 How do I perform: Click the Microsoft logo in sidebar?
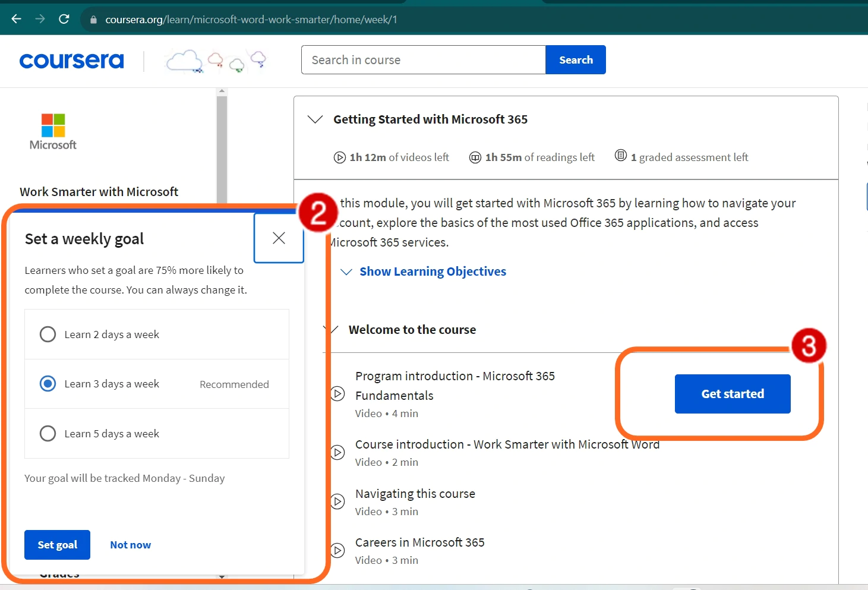pyautogui.click(x=53, y=132)
